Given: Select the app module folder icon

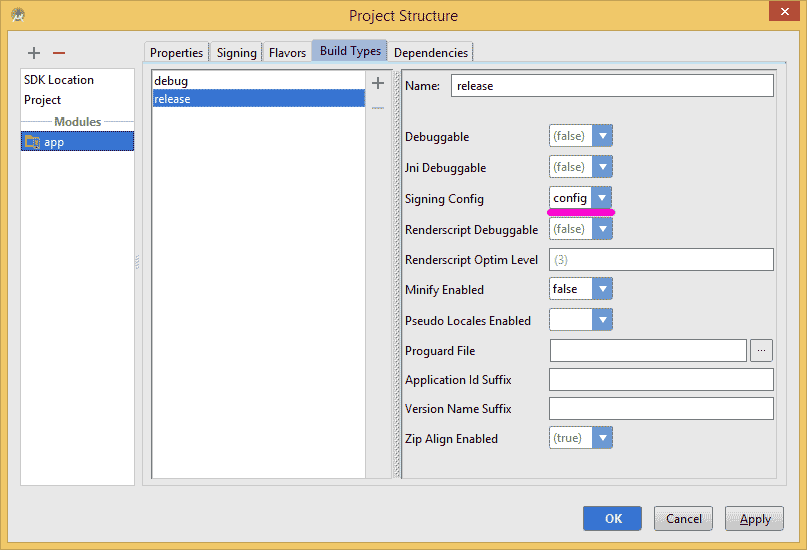Looking at the screenshot, I should tap(32, 142).
